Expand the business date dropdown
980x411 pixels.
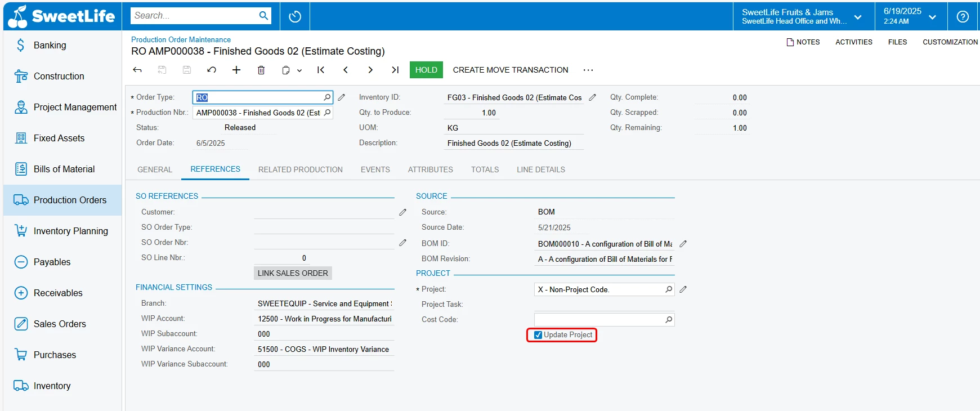pyautogui.click(x=932, y=17)
